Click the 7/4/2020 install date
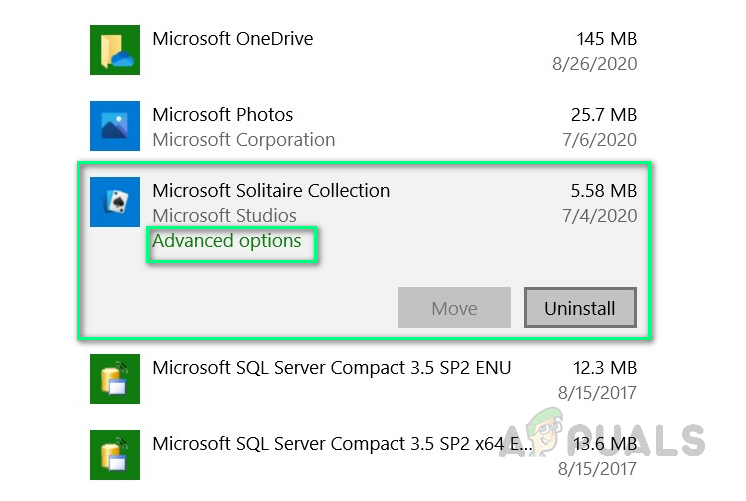Screen dimensions: 746x501 coord(602,215)
